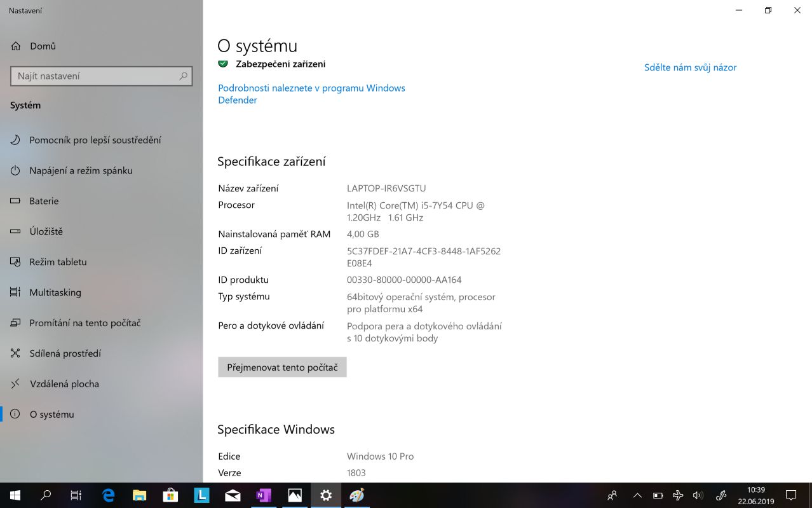Click airplane mode tray icon

(x=678, y=495)
